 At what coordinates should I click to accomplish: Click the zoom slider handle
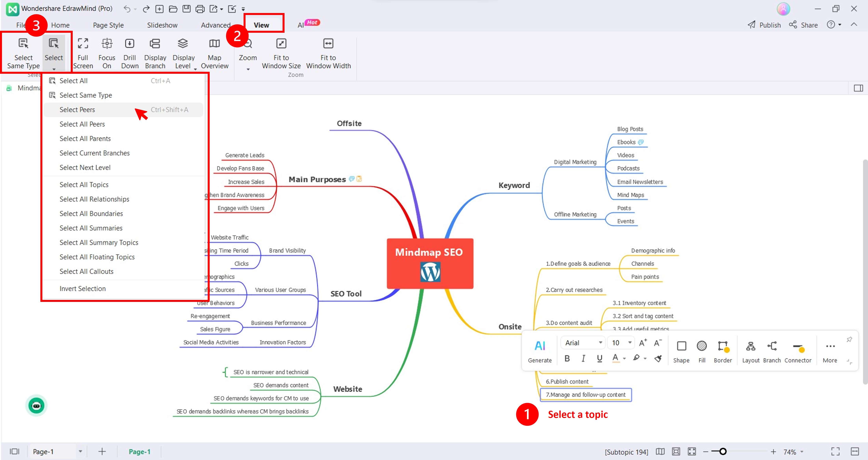click(x=723, y=451)
